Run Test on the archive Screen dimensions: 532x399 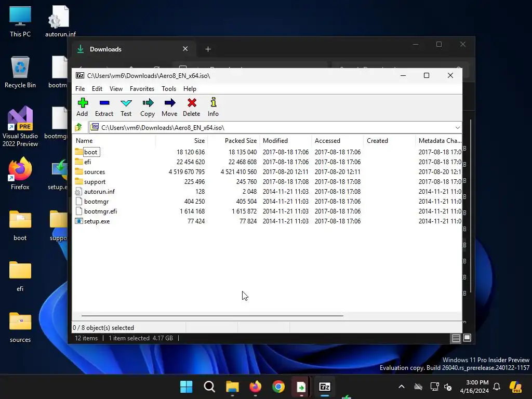point(126,107)
